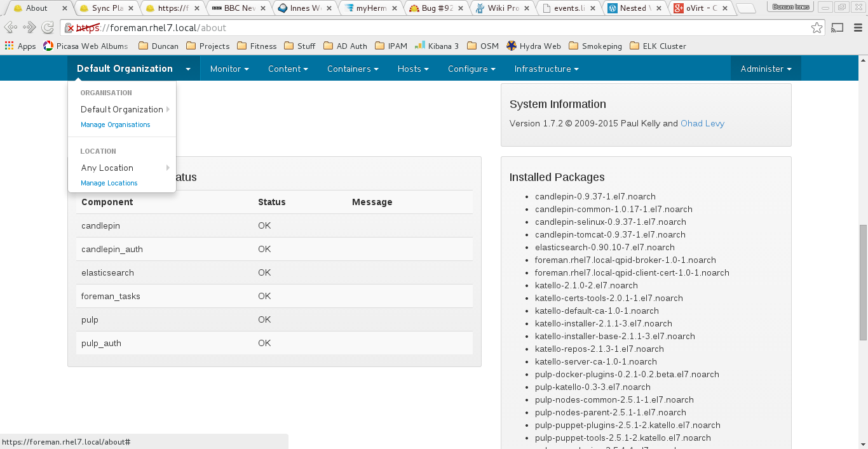Open the OSM bookmarks folder
The image size is (868, 449).
point(483,46)
